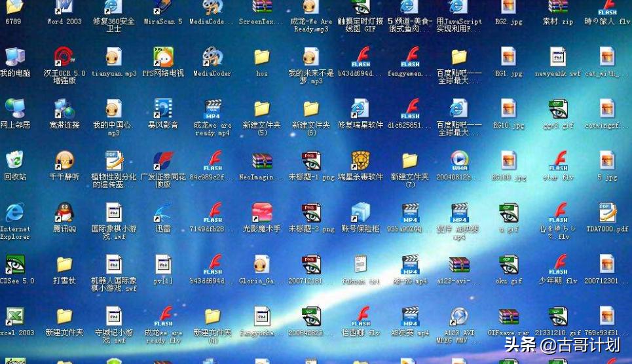Select the newyeahk.swf file
This screenshot has height=364, width=632.
pyautogui.click(x=558, y=57)
